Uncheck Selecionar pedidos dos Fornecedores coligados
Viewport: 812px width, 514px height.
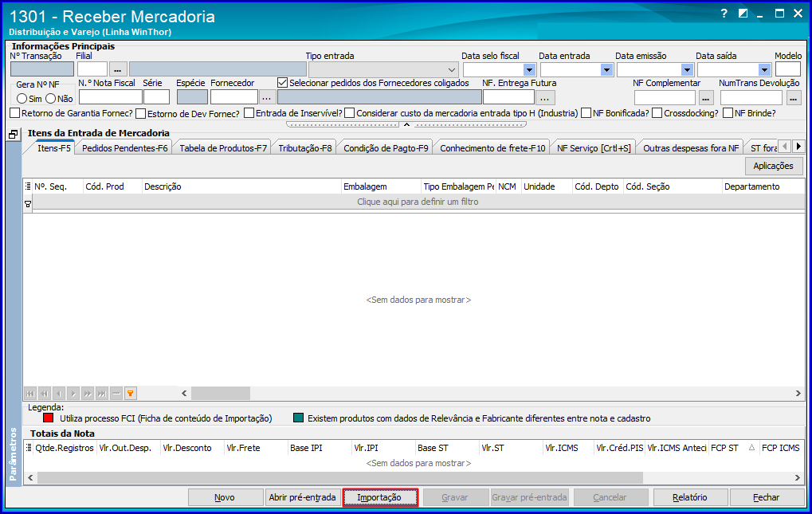click(x=282, y=83)
